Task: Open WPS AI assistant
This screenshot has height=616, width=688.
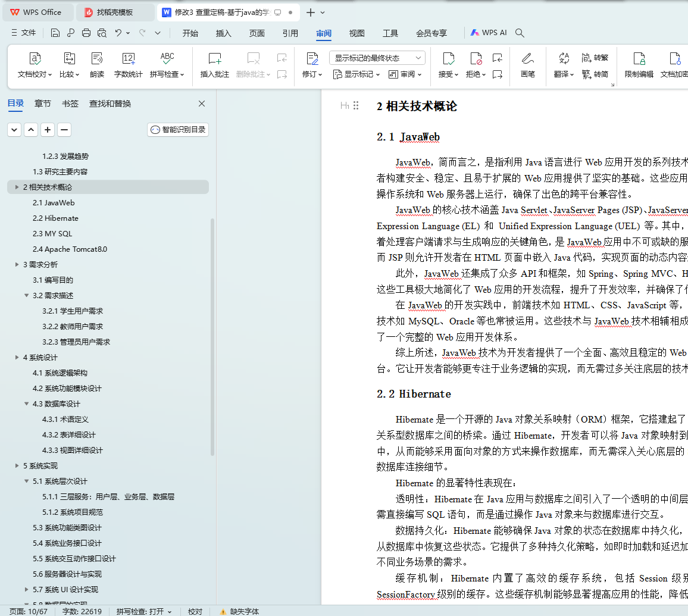Action: coord(489,33)
